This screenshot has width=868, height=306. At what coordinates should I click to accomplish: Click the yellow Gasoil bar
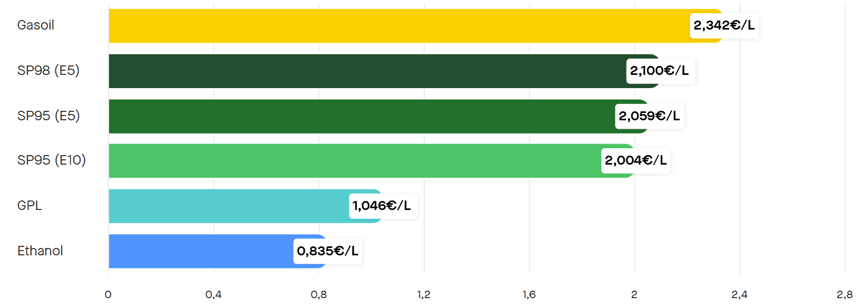395,26
